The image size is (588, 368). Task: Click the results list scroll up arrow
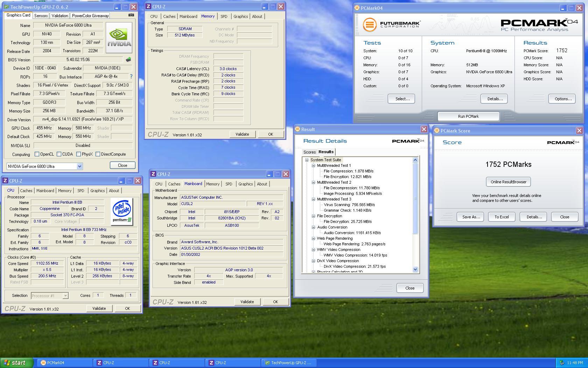[x=415, y=160]
